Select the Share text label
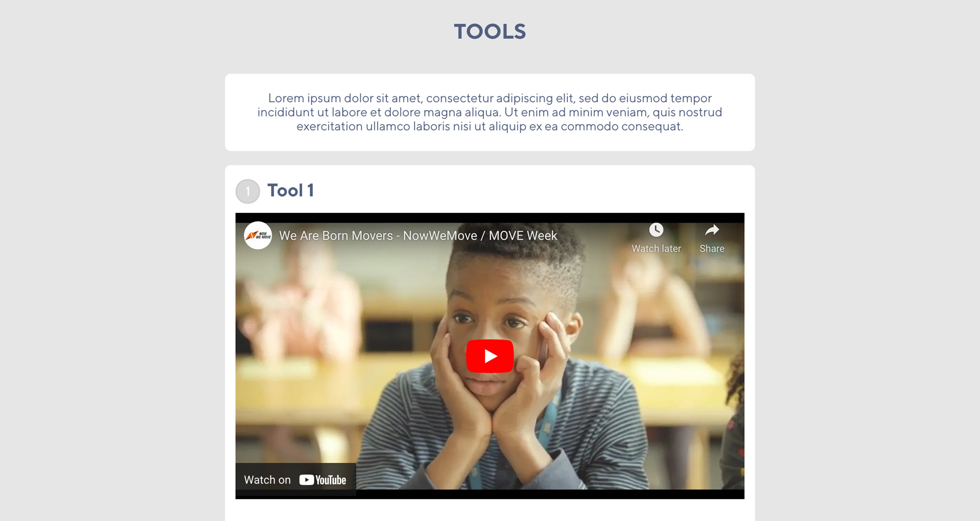Image resolution: width=980 pixels, height=521 pixels. [712, 248]
